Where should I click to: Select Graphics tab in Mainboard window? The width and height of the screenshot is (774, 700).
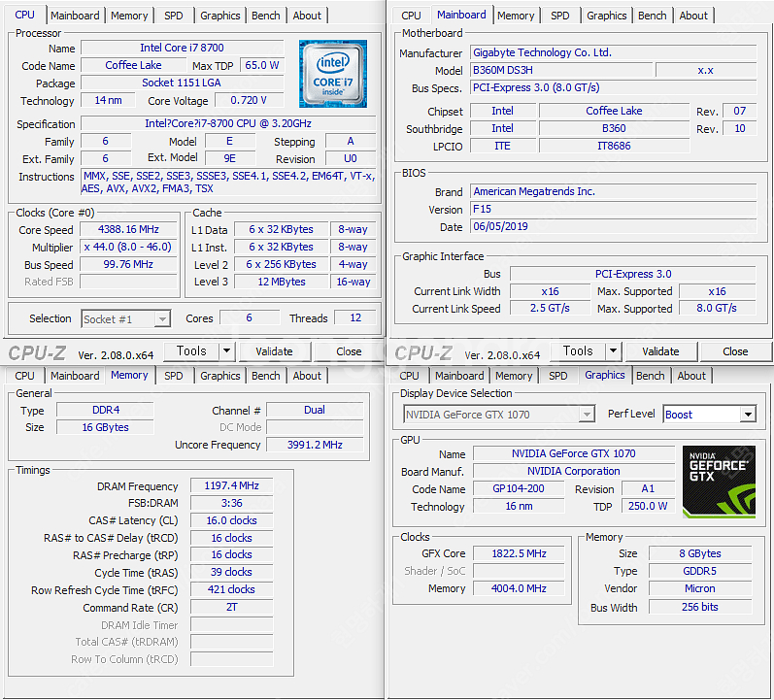(607, 16)
